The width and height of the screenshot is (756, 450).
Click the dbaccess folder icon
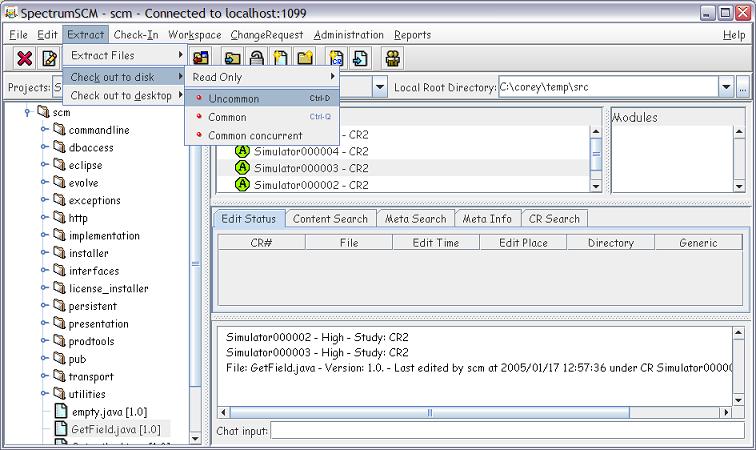pyautogui.click(x=59, y=147)
